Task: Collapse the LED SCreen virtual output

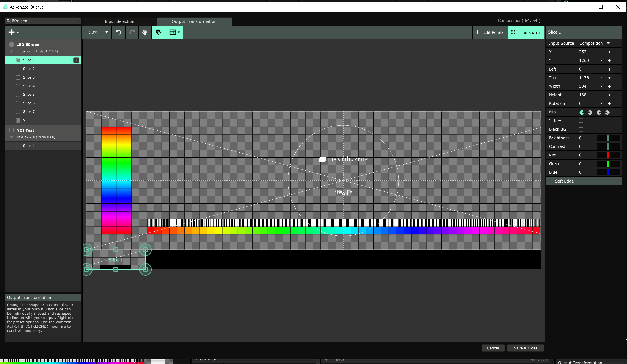Action: pyautogui.click(x=11, y=52)
